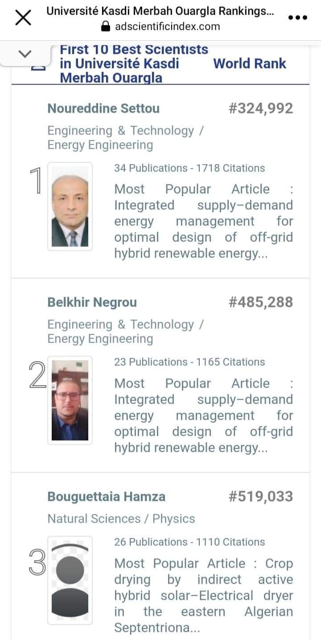The image size is (321, 644).
Task: Tap Bouguettaia Hamza's placeholder avatar icon
Action: (70, 580)
